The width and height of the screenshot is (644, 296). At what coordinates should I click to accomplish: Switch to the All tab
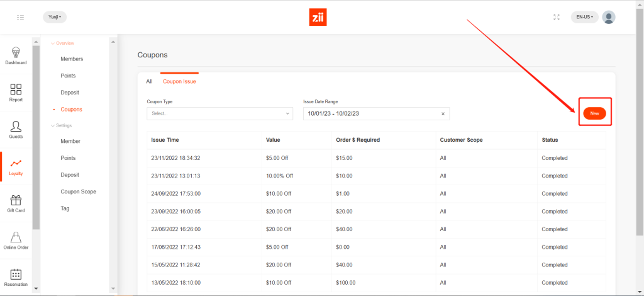(149, 81)
